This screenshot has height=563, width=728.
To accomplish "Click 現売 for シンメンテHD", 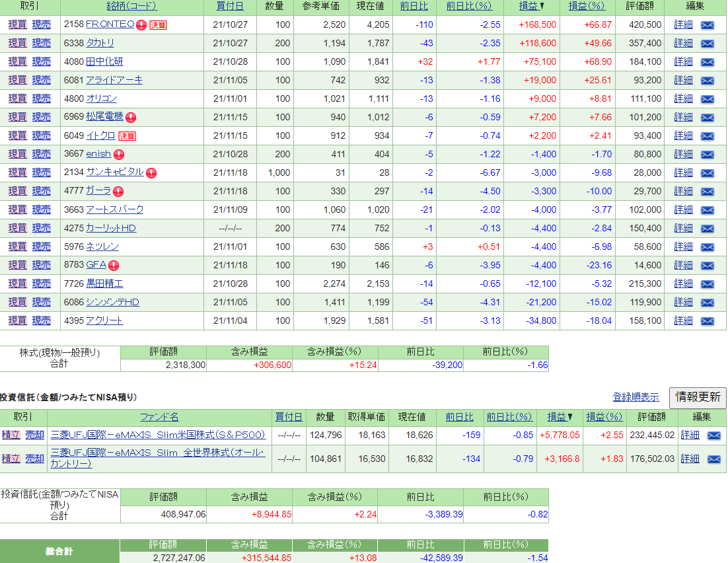I will point(42,303).
